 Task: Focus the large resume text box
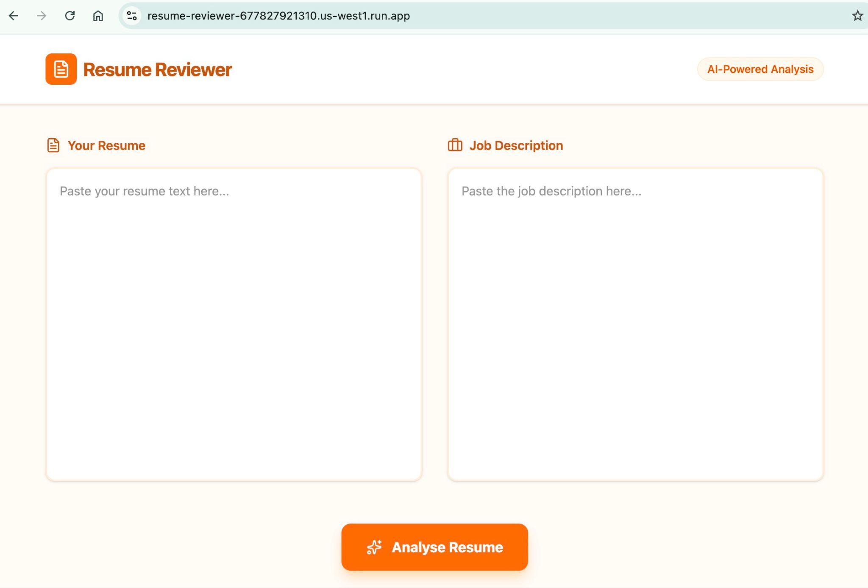tap(234, 335)
